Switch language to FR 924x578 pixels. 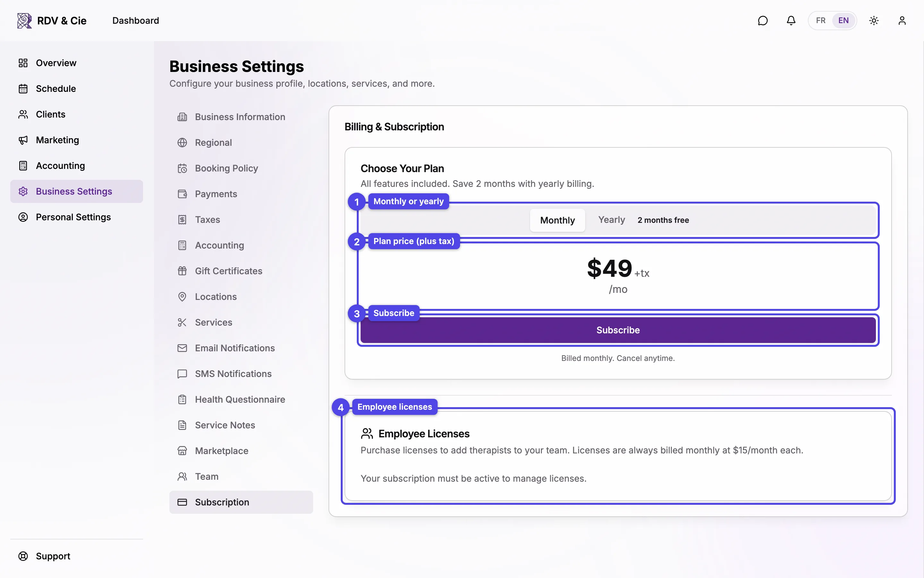820,21
